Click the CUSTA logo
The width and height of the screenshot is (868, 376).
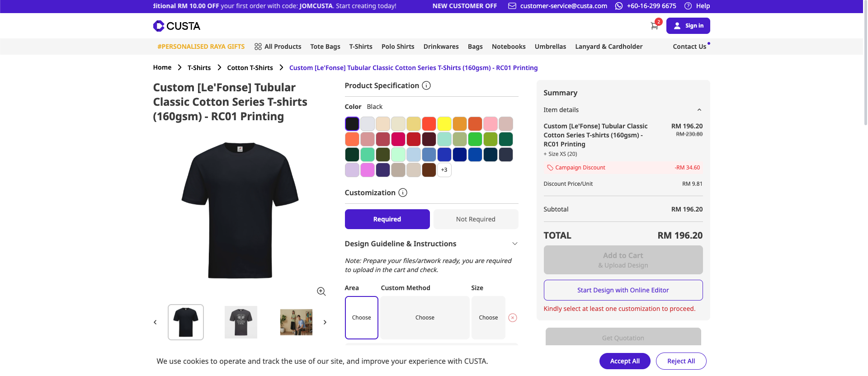coord(177,26)
